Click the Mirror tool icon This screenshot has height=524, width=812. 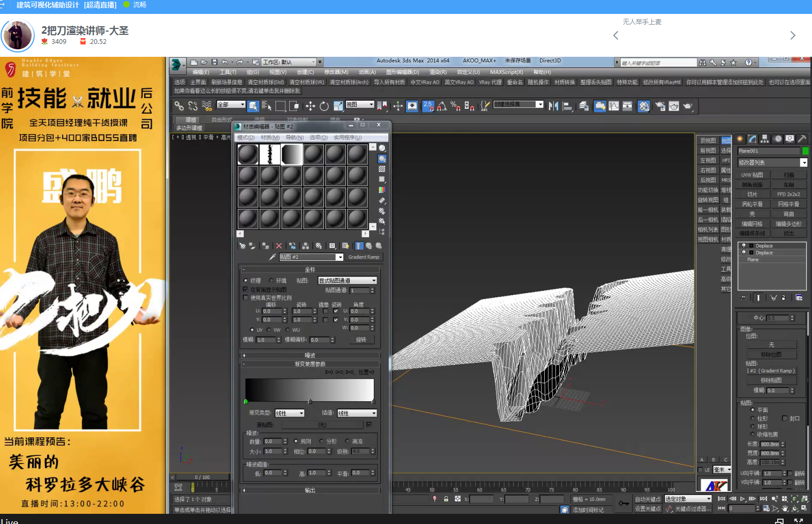click(x=553, y=106)
